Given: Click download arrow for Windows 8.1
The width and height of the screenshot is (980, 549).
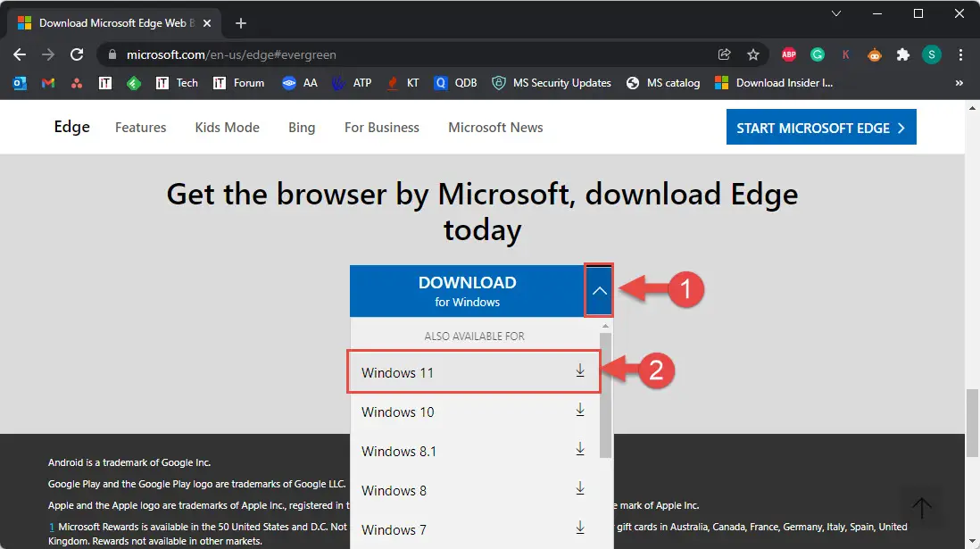Looking at the screenshot, I should click(x=580, y=450).
